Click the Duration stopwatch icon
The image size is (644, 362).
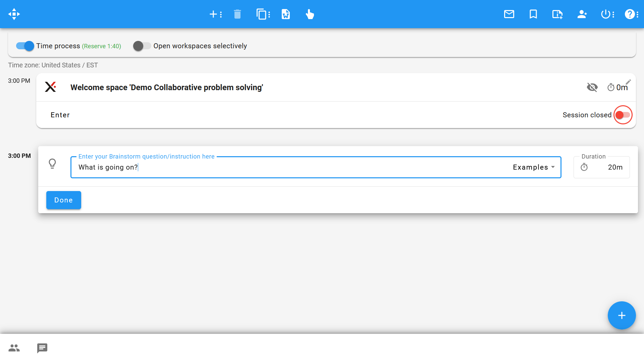(x=584, y=167)
